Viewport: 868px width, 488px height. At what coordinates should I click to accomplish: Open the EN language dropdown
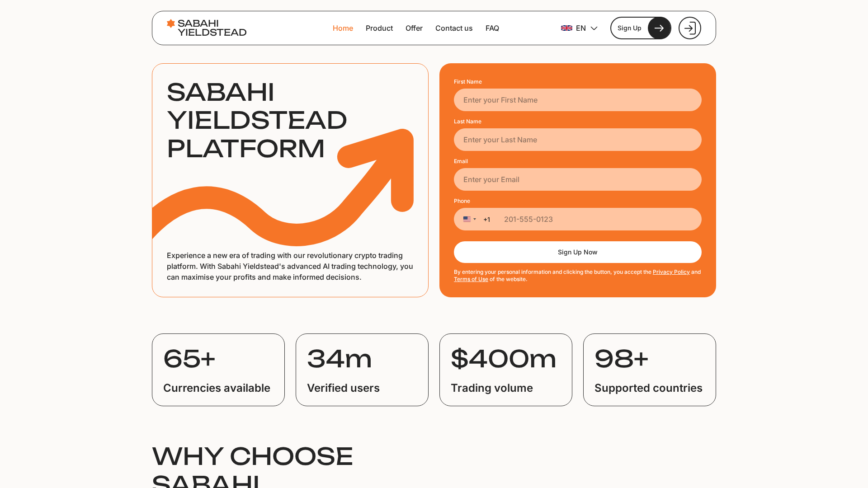tap(581, 28)
